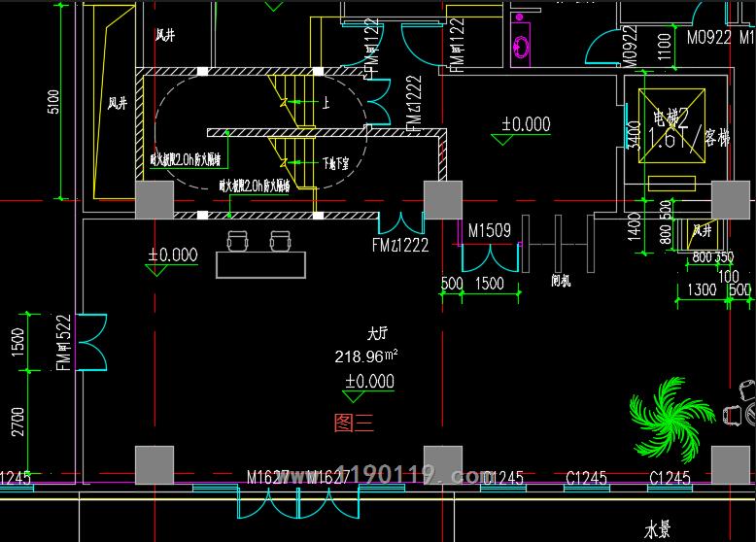The image size is (756, 542).
Task: Click the FM甲1522 double door swing symbol
Action: click(x=92, y=344)
